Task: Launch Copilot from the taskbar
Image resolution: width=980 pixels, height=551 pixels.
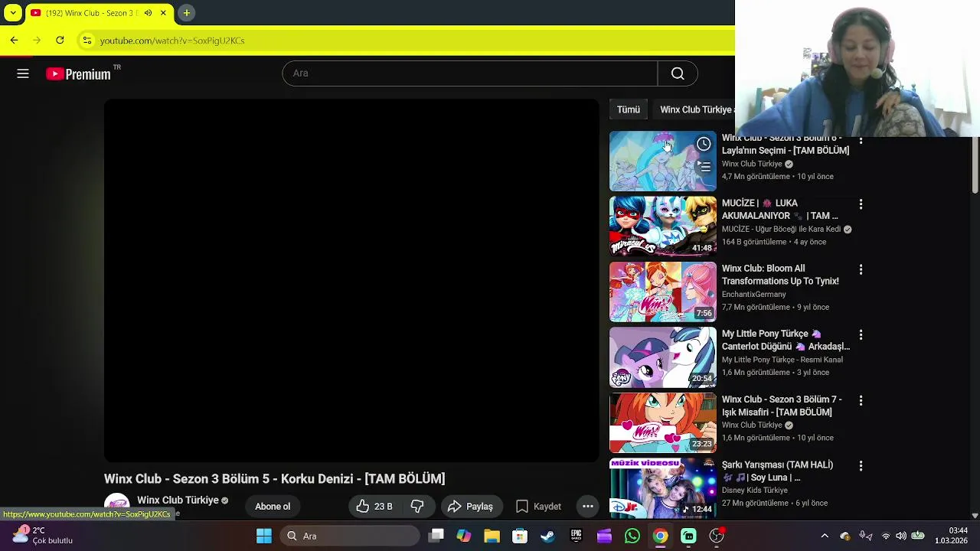Action: coord(464,536)
